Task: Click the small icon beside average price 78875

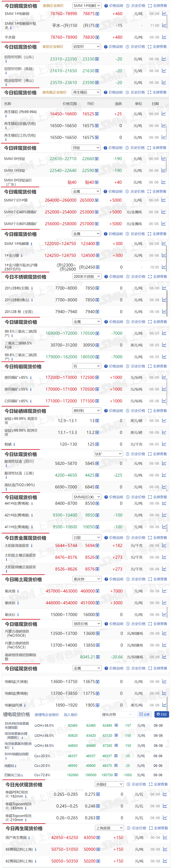Action: pos(98,14)
